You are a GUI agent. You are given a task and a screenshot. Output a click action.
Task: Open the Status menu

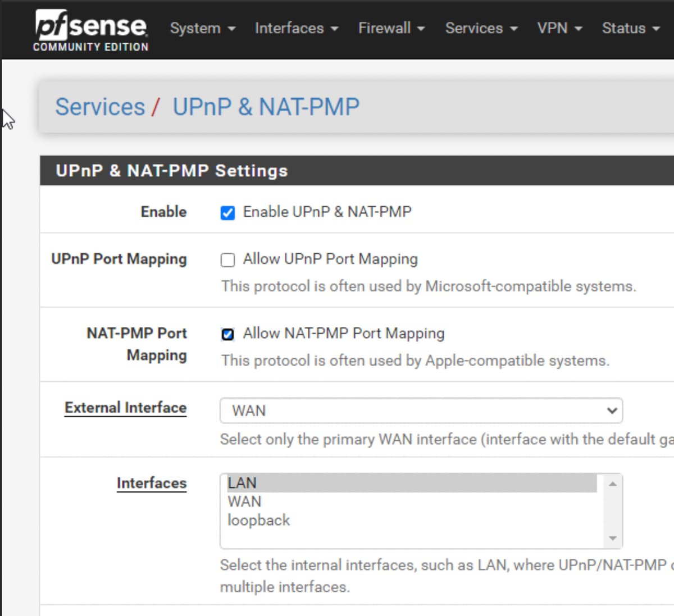[x=623, y=28]
